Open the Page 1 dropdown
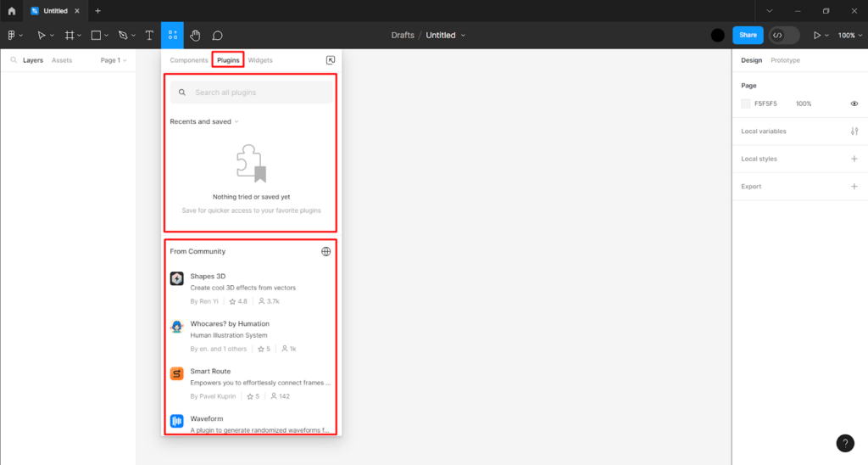Image resolution: width=868 pixels, height=465 pixels. [x=114, y=60]
